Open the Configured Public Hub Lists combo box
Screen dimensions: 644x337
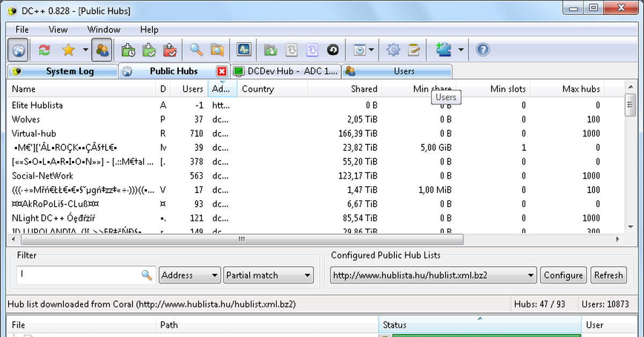tap(433, 275)
